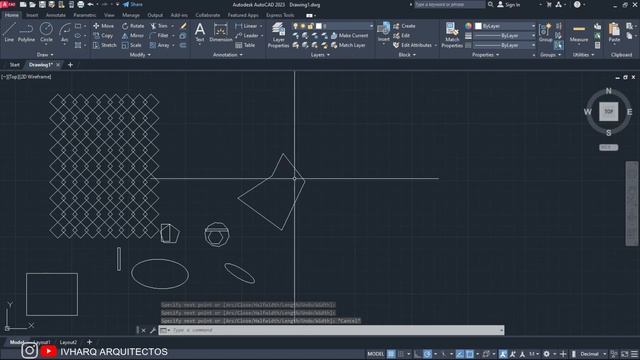Click the Stretch tool
This screenshot has height=360, width=640.
(x=104, y=45)
